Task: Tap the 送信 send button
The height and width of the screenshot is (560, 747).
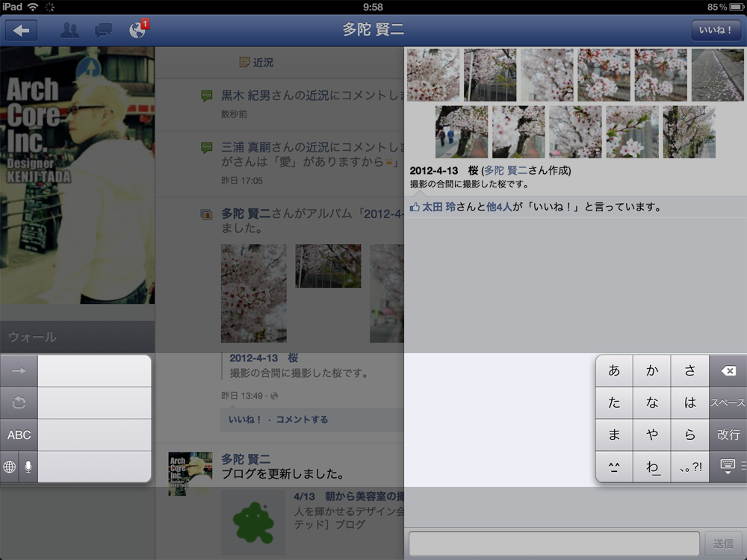Action: [x=723, y=544]
